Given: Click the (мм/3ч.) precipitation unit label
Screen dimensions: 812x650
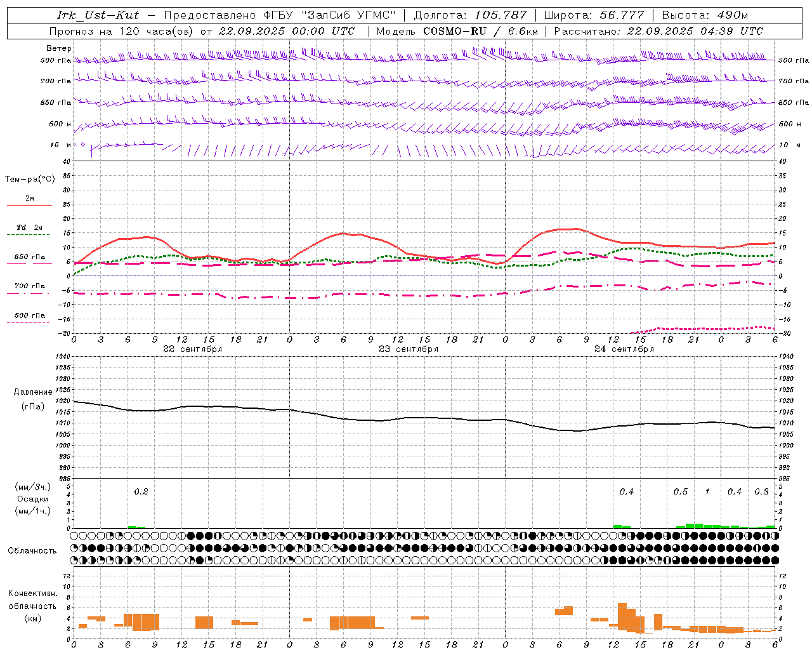Looking at the screenshot, I should (32, 487).
